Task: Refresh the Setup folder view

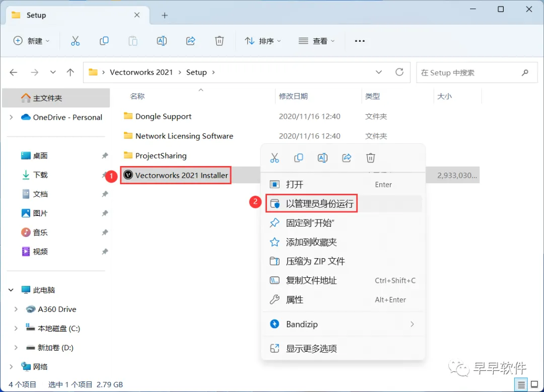Action: (399, 72)
